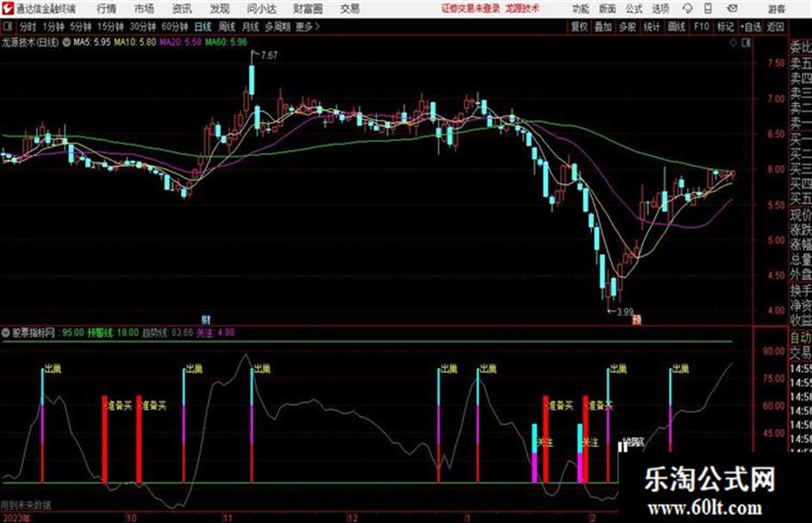Click the diamond icon at chart top-right
812x523 pixels.
(x=733, y=43)
